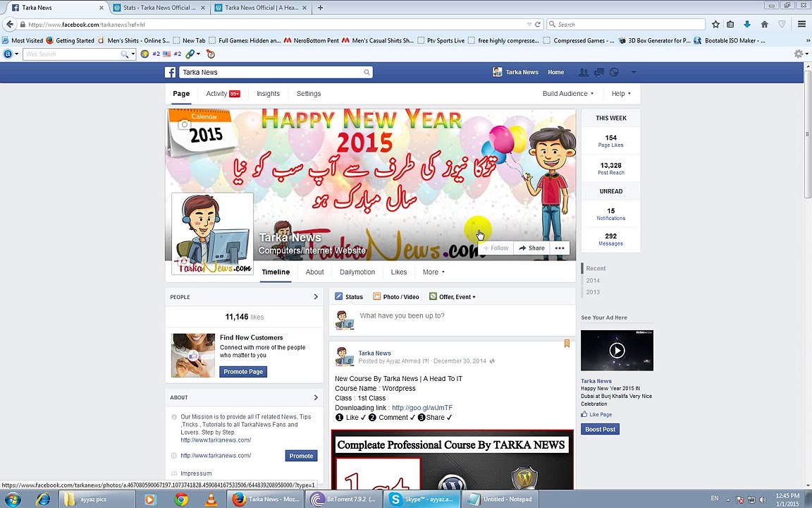812x508 pixels.
Task: Choose Offer, Event + composer option
Action: 452,297
